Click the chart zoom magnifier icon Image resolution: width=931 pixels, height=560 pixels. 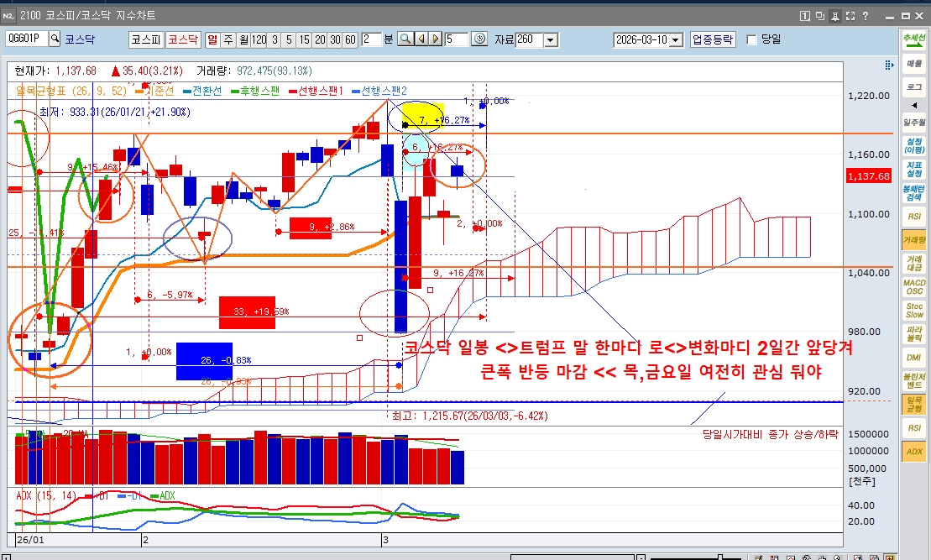[x=405, y=39]
